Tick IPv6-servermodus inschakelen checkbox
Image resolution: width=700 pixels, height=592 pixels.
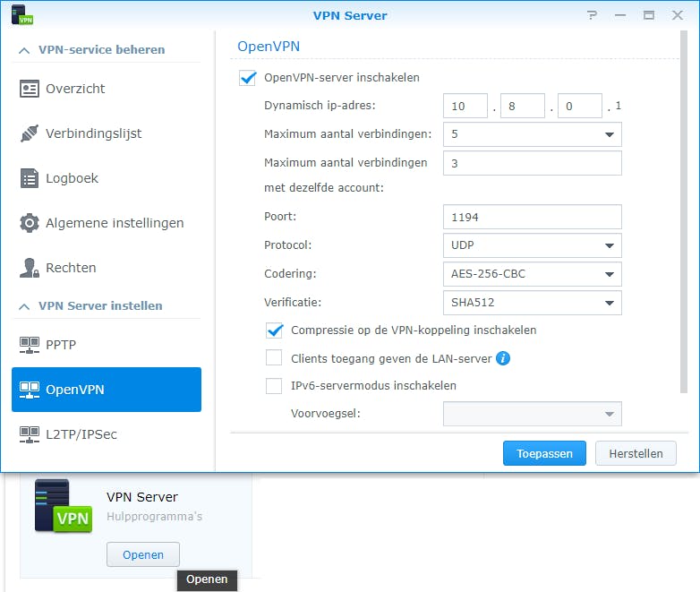click(x=274, y=386)
